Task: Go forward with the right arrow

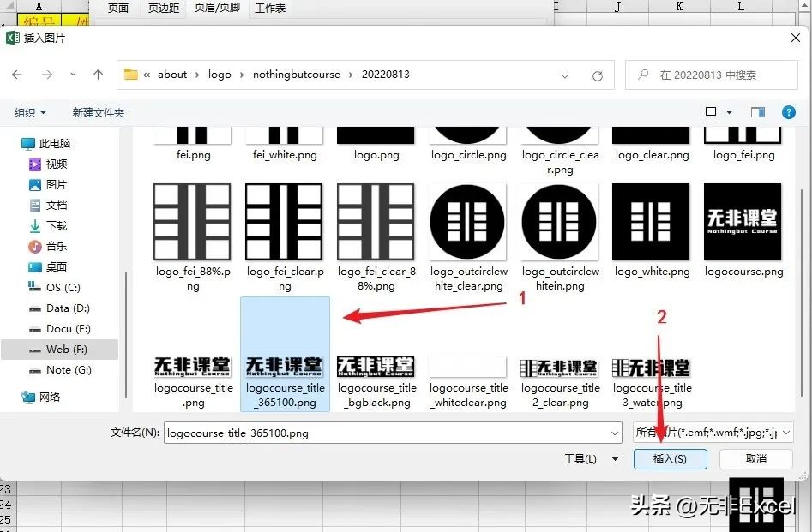Action: pos(47,75)
